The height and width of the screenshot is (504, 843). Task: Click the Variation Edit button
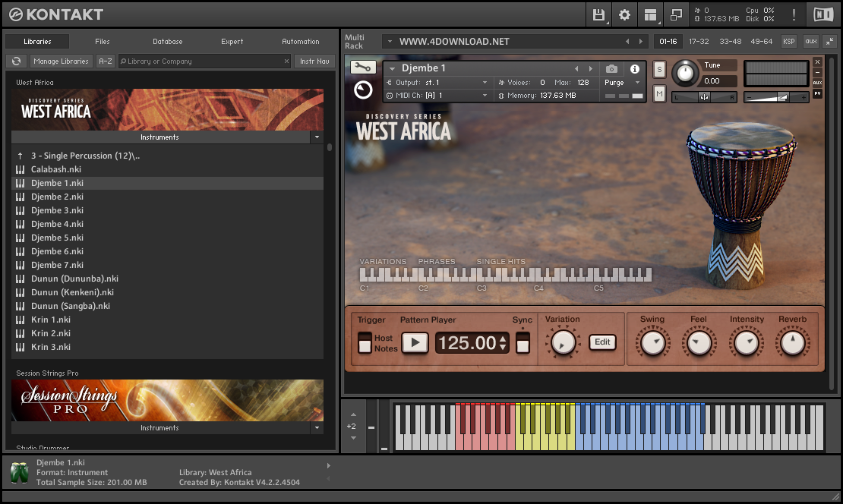602,342
